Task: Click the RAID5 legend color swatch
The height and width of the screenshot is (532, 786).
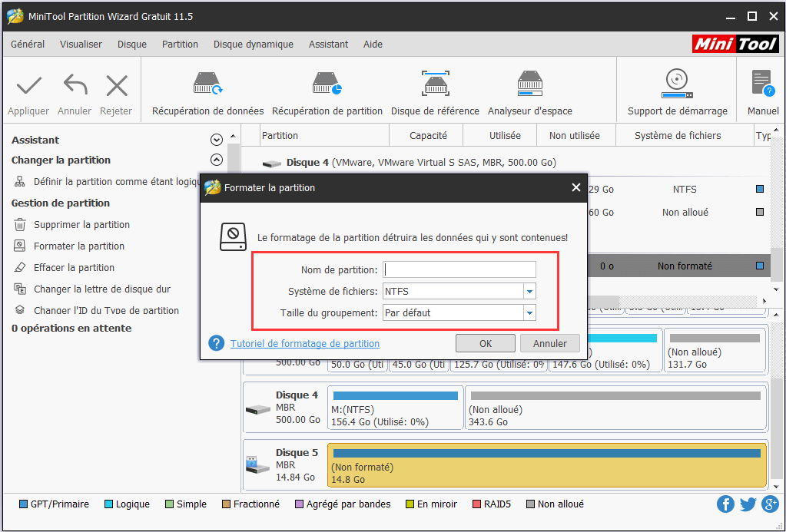Action: [476, 504]
